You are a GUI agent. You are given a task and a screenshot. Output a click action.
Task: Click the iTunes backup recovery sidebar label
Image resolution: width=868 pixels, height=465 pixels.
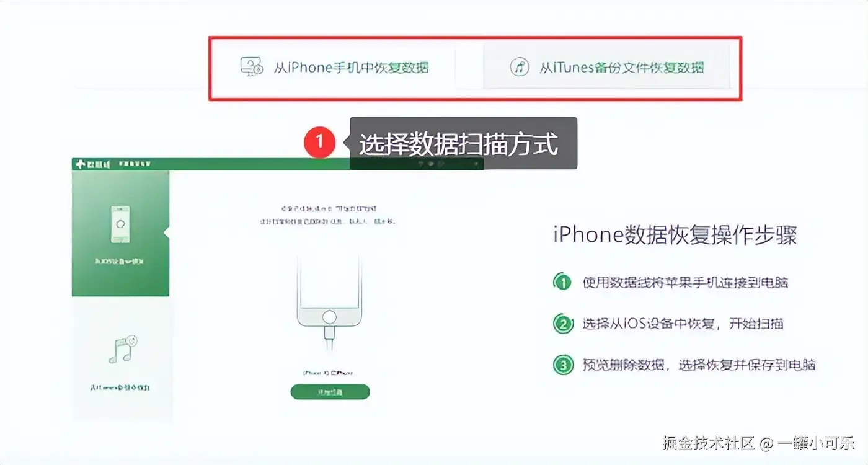120,387
